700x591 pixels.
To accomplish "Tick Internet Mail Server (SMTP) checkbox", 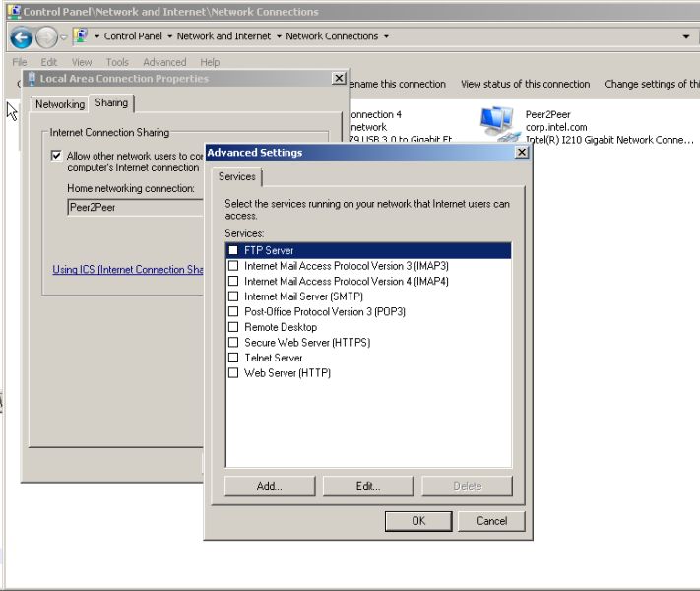I will 233,296.
